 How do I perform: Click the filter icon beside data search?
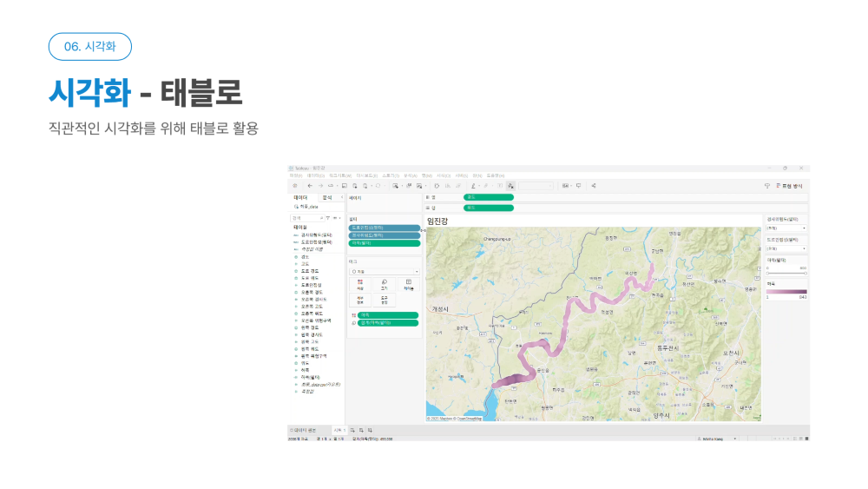point(328,218)
